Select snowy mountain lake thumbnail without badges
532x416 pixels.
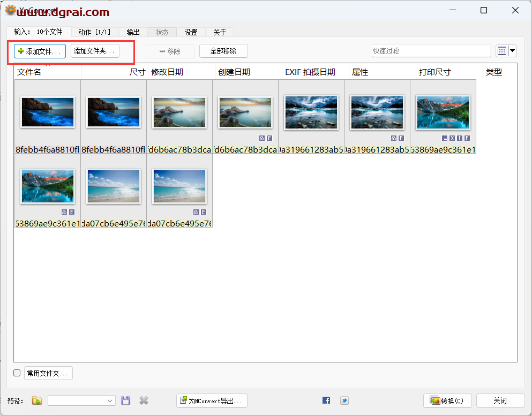311,112
